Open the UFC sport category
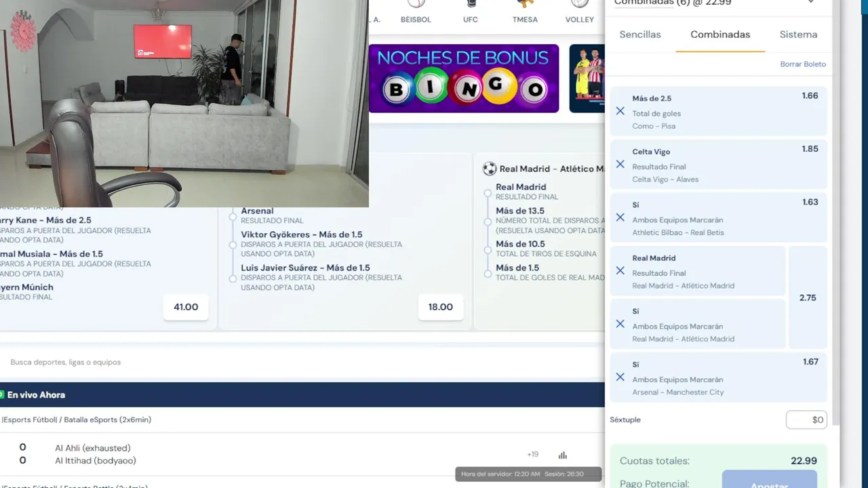This screenshot has width=868, height=488. (471, 12)
